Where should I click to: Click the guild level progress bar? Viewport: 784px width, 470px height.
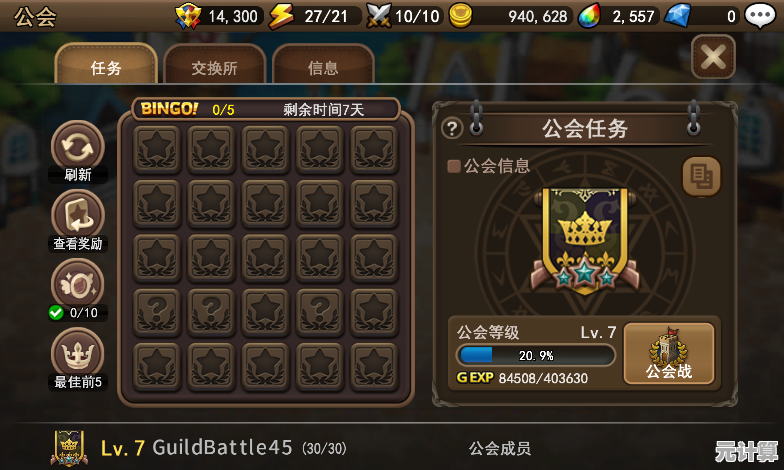click(536, 356)
